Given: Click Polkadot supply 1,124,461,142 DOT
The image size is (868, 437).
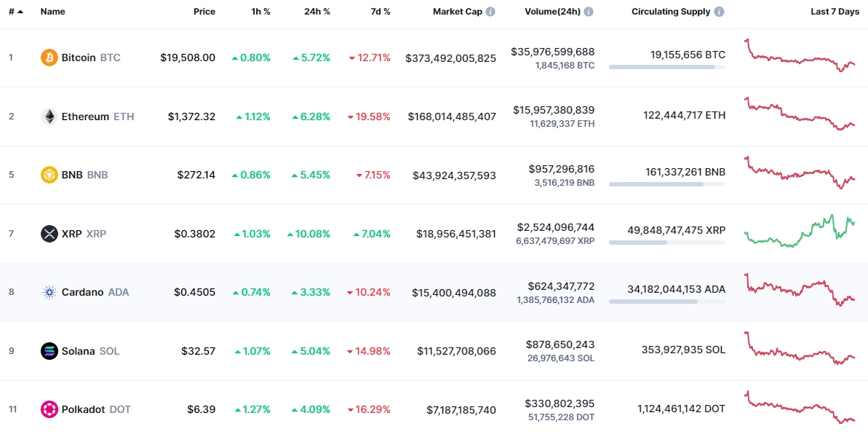Looking at the screenshot, I should [681, 409].
